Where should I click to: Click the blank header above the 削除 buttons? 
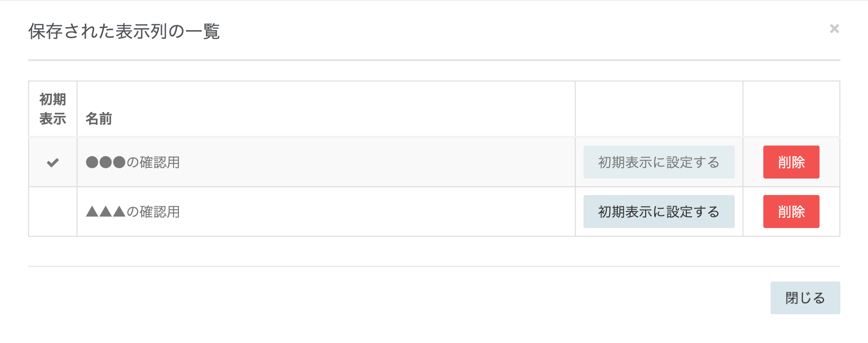(x=791, y=109)
